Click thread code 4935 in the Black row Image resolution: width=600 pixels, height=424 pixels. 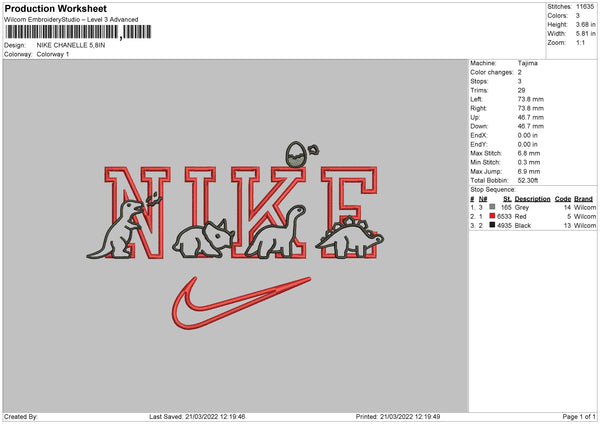pos(504,226)
